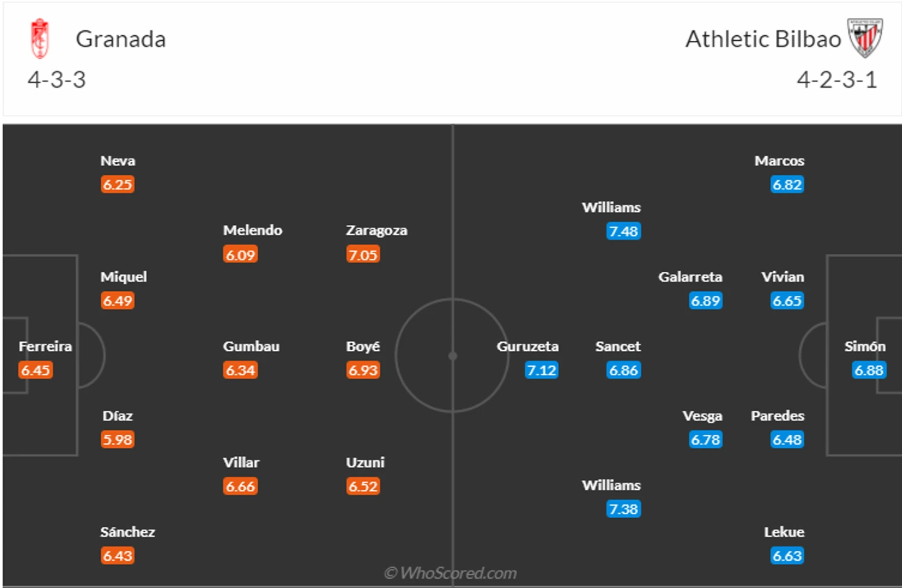Select player Melendo on the pitch
This screenshot has width=902, height=588.
pos(253,230)
